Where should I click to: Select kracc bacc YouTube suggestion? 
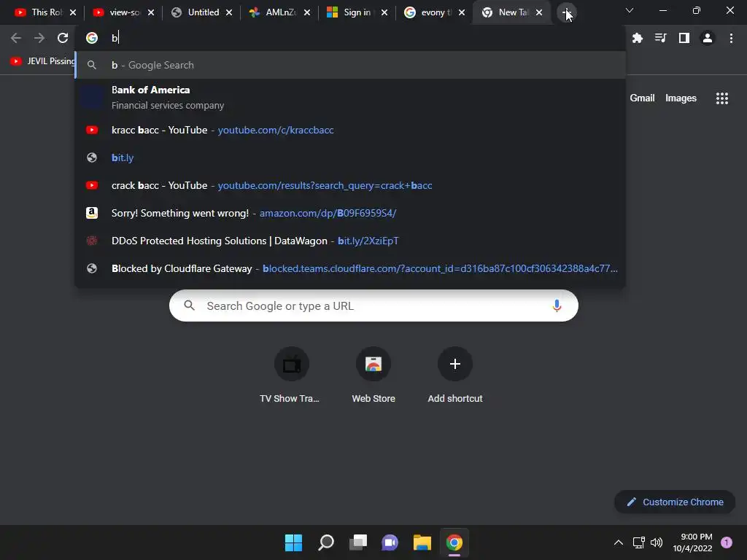[x=350, y=130]
